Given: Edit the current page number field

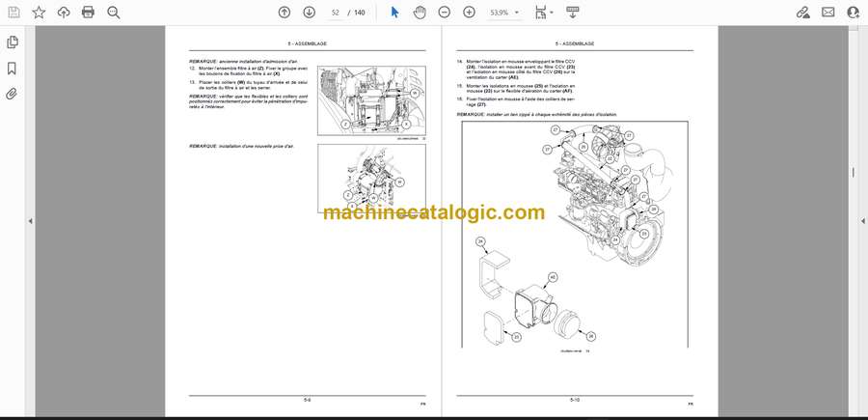Looking at the screenshot, I should coord(335,13).
